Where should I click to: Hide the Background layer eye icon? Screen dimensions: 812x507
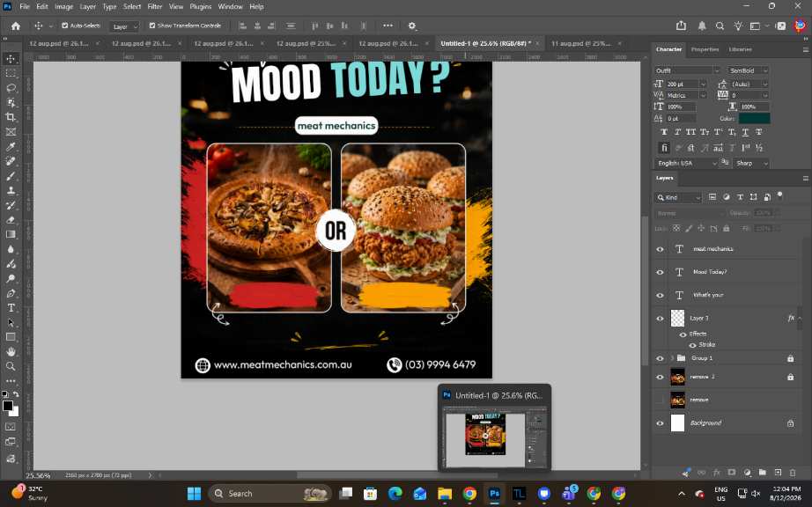pos(660,423)
